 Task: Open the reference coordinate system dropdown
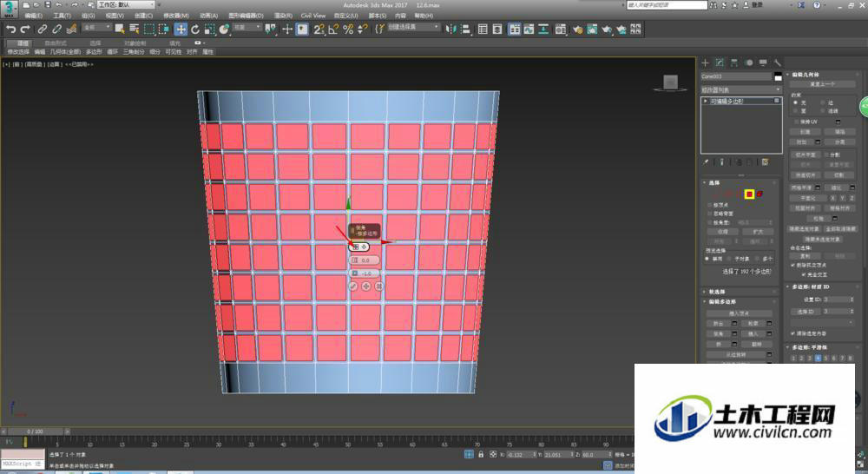[x=247, y=27]
